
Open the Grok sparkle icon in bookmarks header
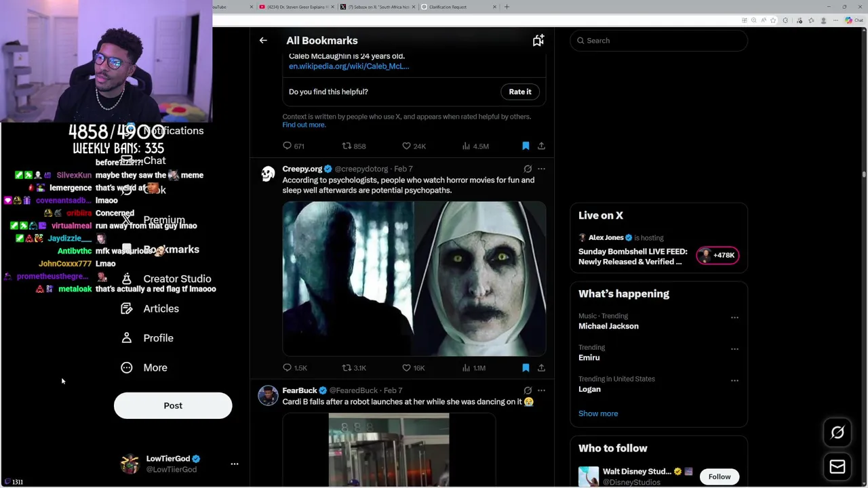pos(538,41)
